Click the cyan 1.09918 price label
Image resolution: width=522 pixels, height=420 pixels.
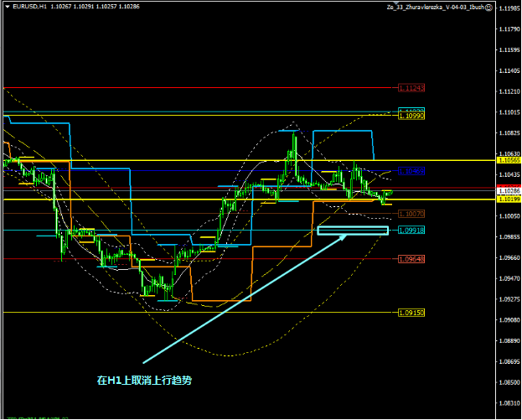tap(411, 230)
